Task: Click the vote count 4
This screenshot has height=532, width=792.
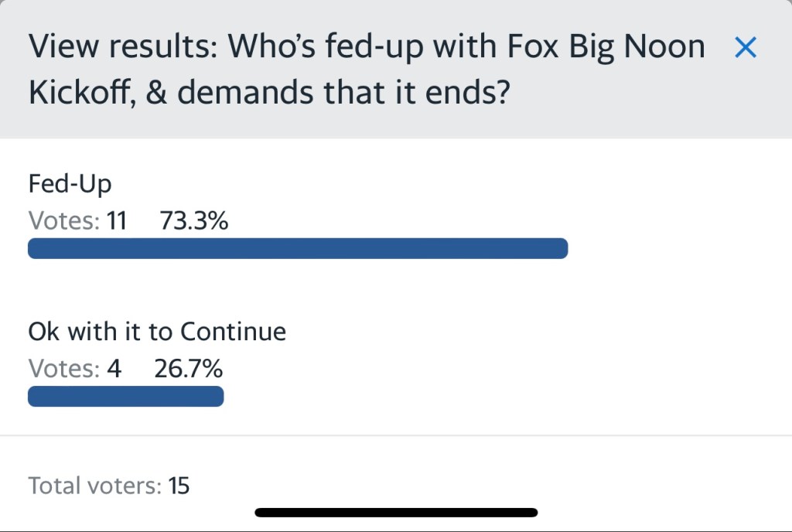Action: click(114, 369)
